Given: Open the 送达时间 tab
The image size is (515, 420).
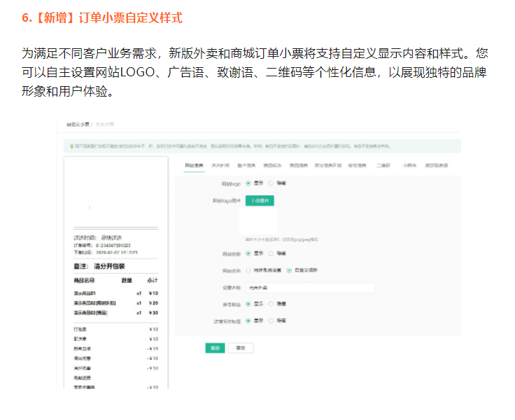Looking at the screenshot, I should 220,165.
